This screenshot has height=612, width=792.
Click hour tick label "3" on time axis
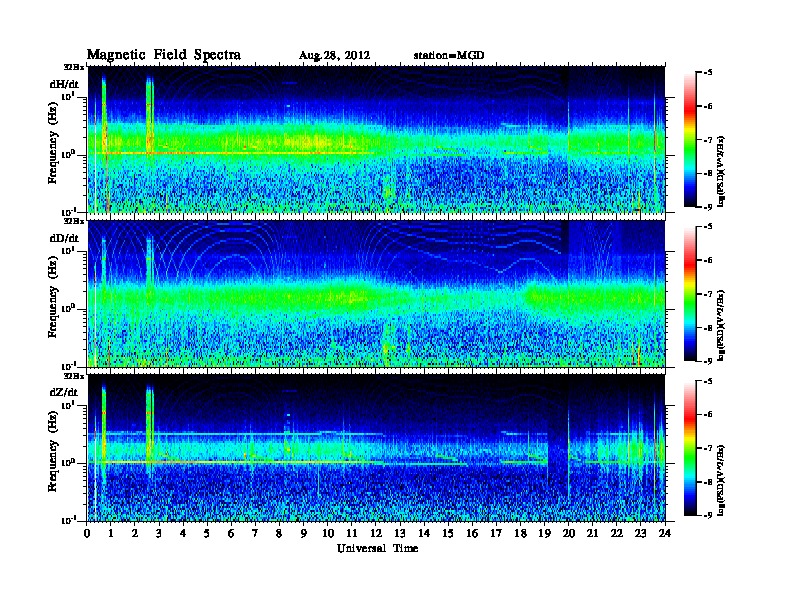[x=159, y=533]
